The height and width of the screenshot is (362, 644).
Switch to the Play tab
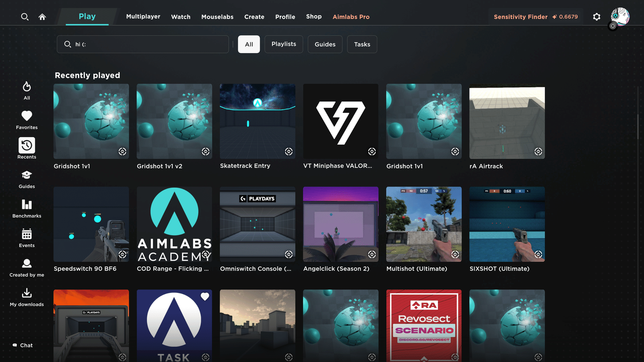87,16
